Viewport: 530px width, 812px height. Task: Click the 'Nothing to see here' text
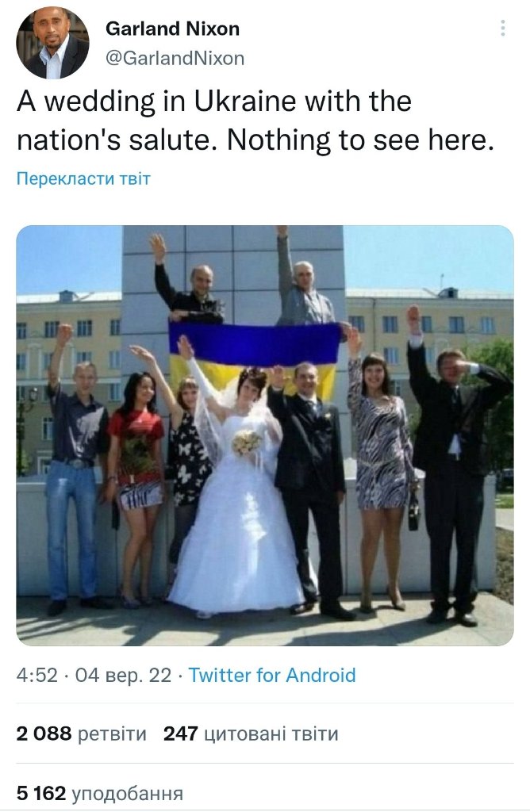pyautogui.click(x=360, y=140)
